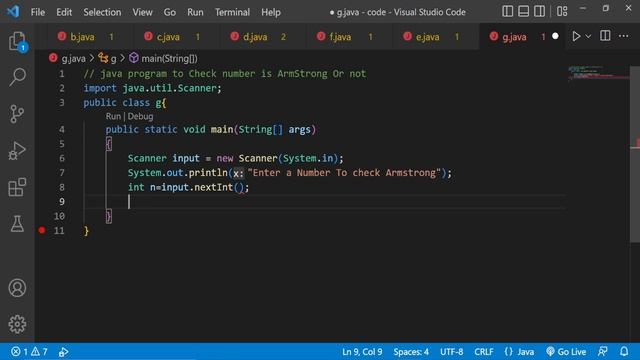
Task: Open the View menu
Action: tap(142, 12)
